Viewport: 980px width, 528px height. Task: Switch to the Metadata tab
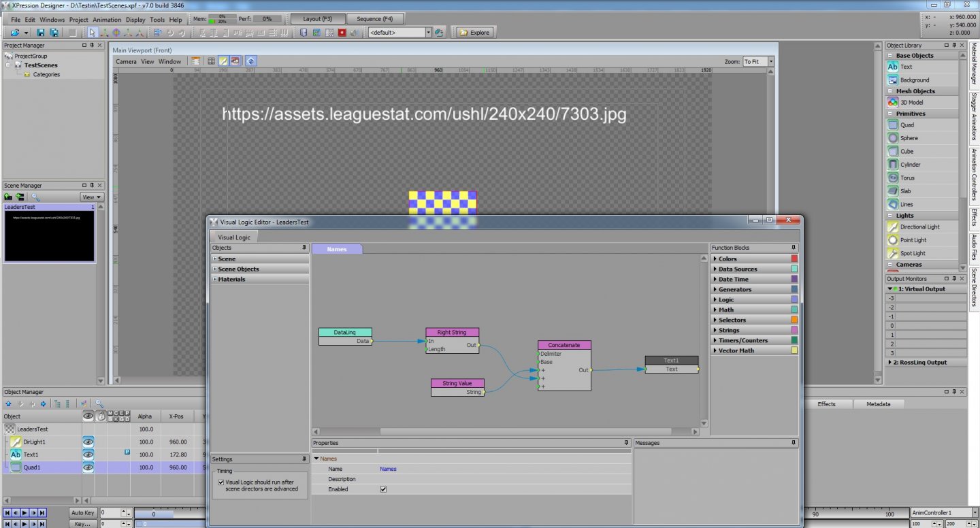point(878,404)
